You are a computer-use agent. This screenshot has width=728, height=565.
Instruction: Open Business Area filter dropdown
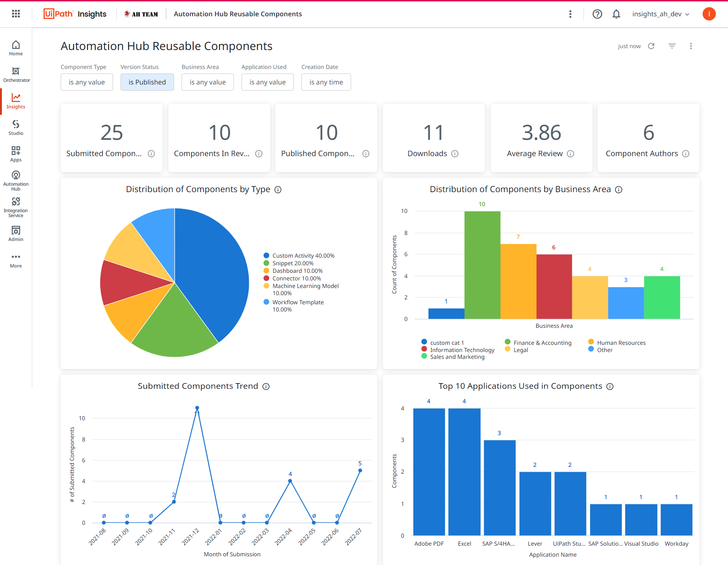coord(208,82)
